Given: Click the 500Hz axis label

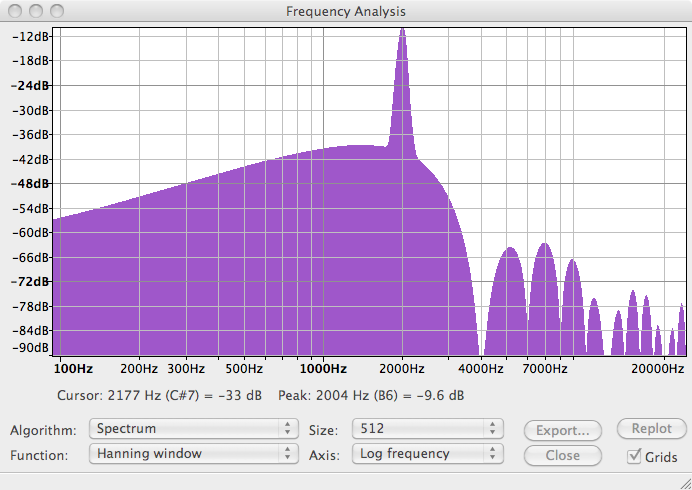Looking at the screenshot, I should tap(244, 369).
